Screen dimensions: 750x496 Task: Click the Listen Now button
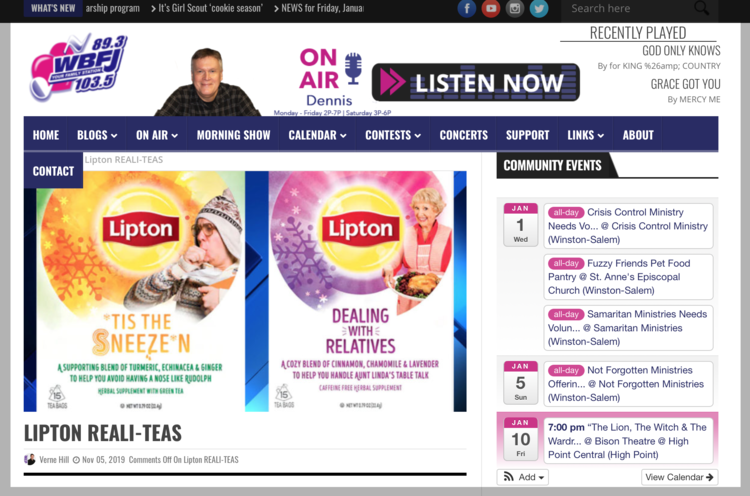(476, 82)
